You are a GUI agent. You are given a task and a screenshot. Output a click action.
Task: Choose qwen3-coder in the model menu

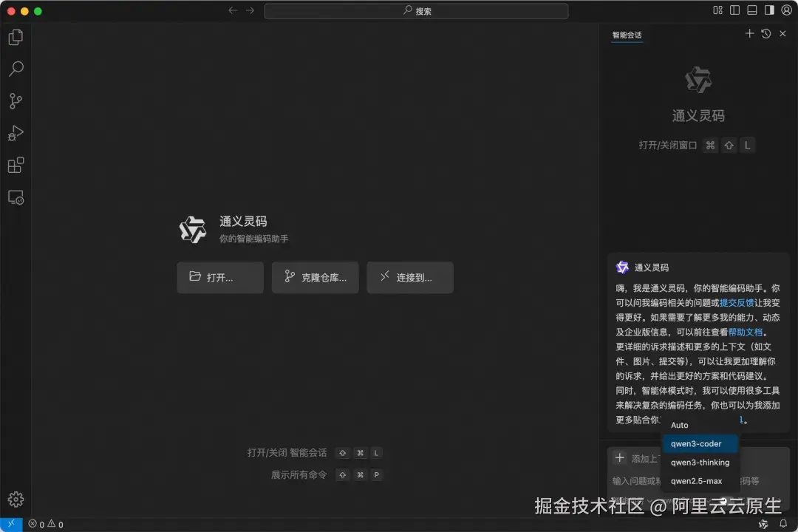coord(698,443)
